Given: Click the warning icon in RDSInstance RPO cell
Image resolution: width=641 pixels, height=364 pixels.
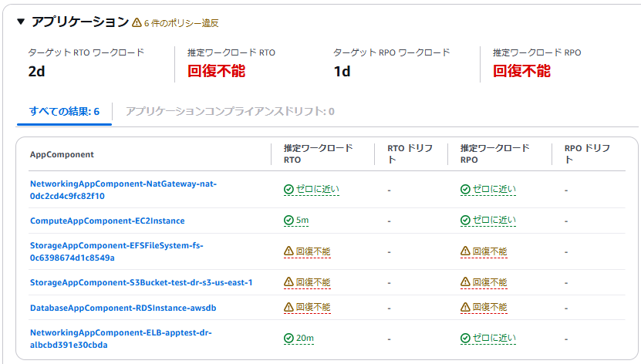Looking at the screenshot, I should (x=465, y=307).
